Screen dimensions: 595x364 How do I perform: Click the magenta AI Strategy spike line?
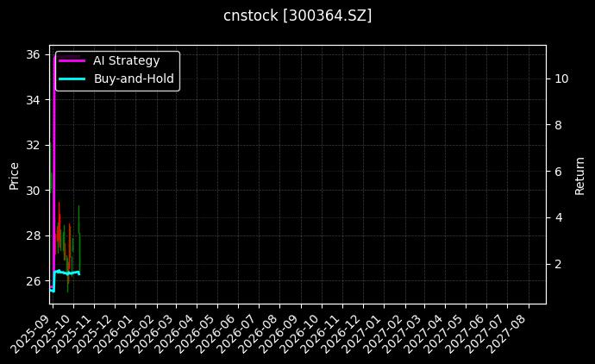(x=54, y=129)
